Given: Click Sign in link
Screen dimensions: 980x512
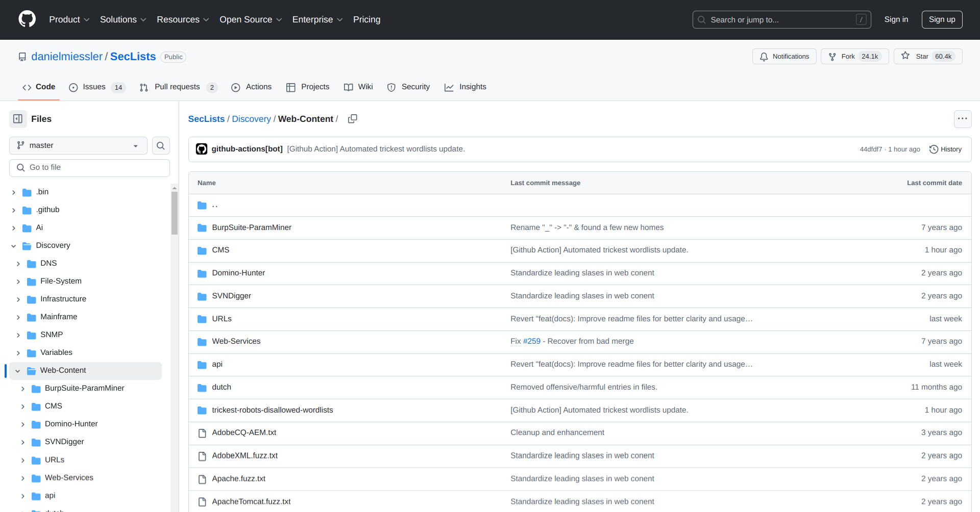Looking at the screenshot, I should coord(896,19).
